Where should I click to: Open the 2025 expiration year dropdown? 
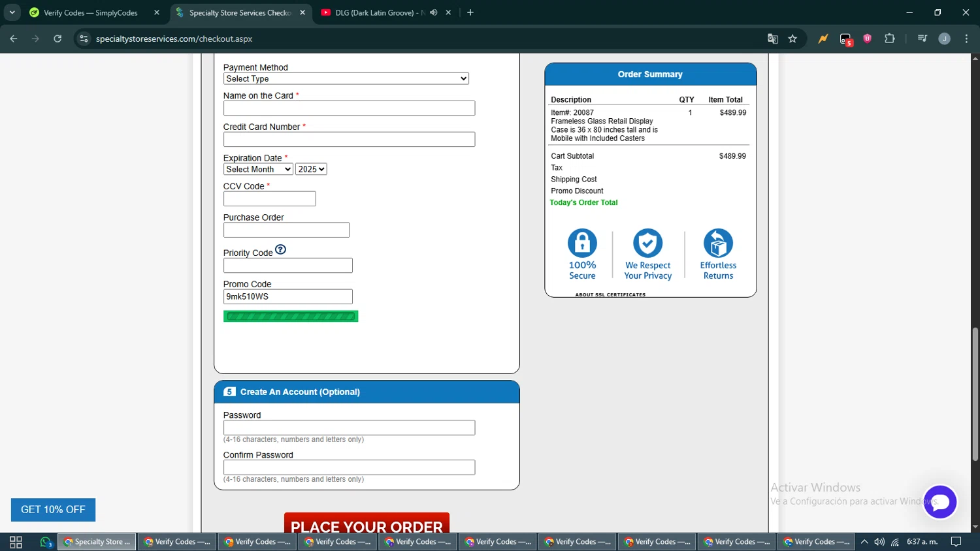(311, 169)
